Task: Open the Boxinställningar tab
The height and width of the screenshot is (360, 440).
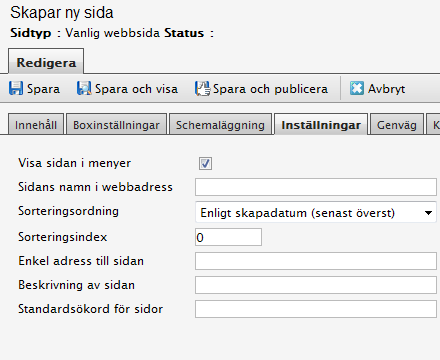Action: coord(116,124)
